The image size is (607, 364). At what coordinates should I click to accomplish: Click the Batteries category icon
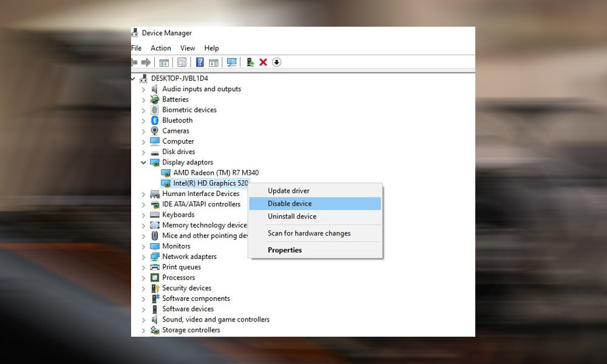point(155,99)
